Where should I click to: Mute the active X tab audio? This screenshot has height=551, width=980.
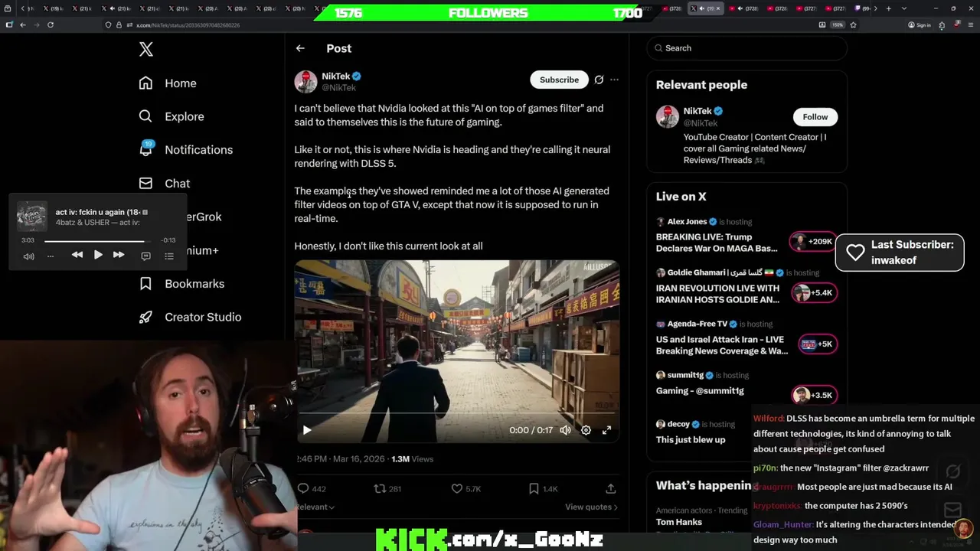click(702, 8)
